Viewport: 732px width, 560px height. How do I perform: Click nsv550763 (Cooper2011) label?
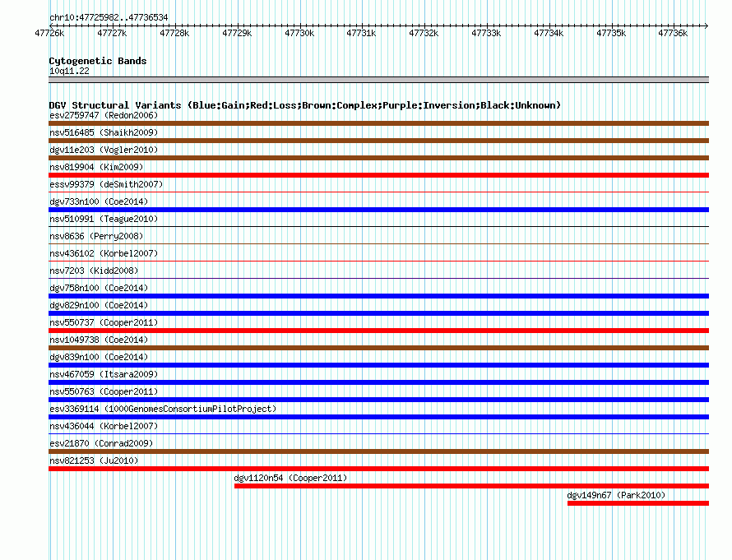104,391
